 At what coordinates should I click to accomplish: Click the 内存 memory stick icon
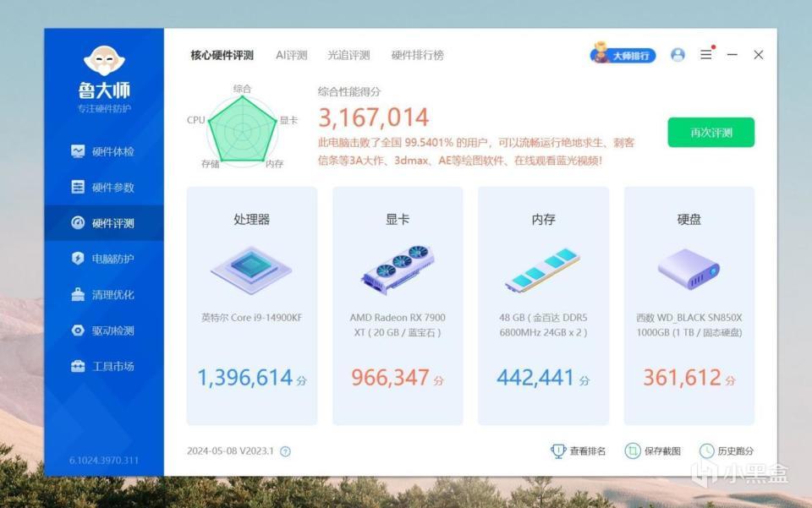[x=543, y=270]
